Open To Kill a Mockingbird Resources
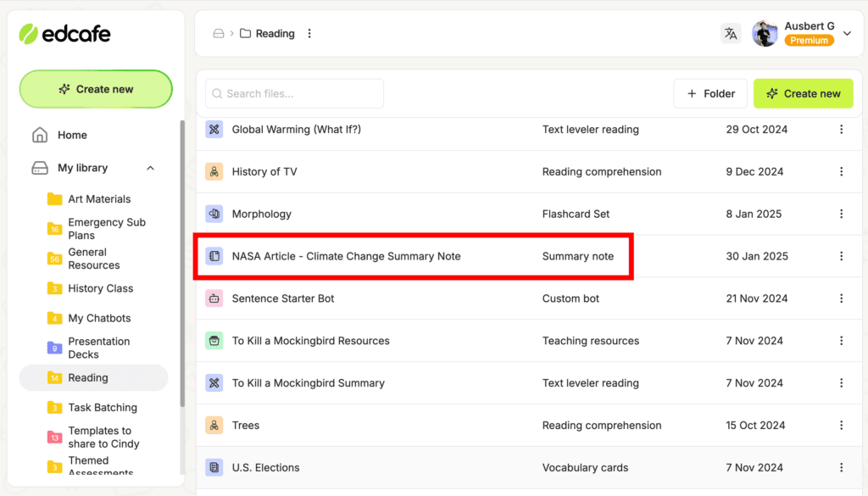Screen dimensions: 868x496 (310, 341)
